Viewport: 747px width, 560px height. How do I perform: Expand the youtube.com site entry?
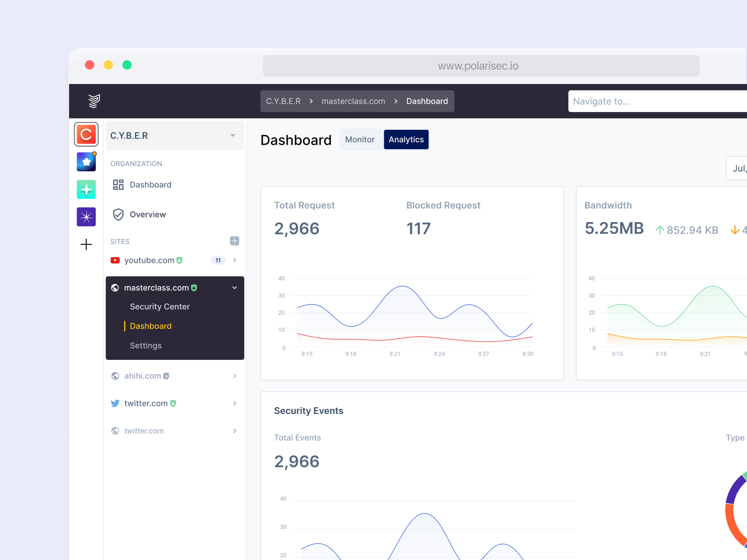[234, 260]
